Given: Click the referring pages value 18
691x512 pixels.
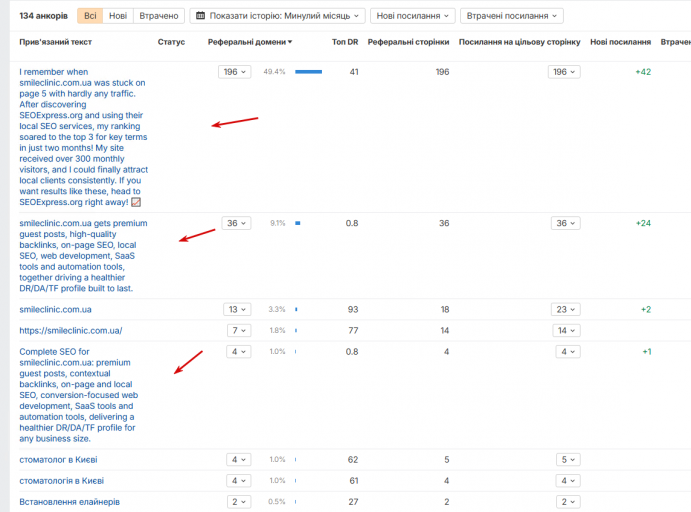Looking at the screenshot, I should pos(445,309).
